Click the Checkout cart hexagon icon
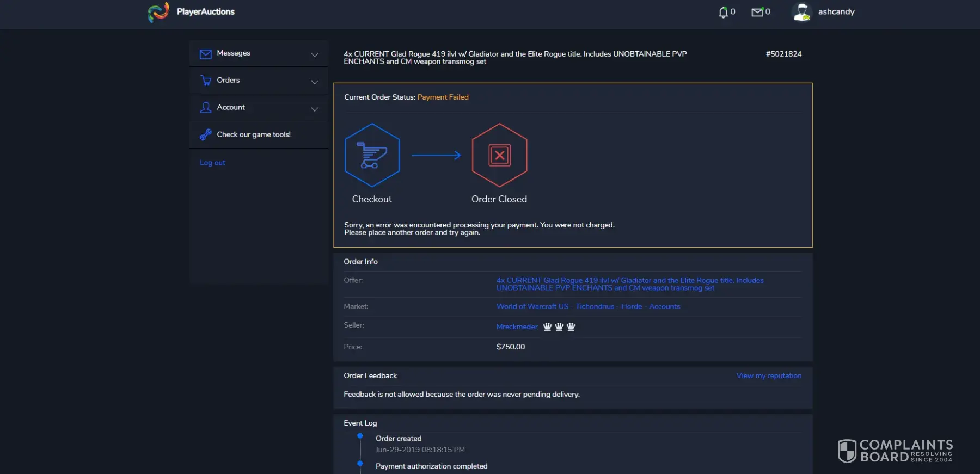Viewport: 980px width, 474px height. [372, 156]
